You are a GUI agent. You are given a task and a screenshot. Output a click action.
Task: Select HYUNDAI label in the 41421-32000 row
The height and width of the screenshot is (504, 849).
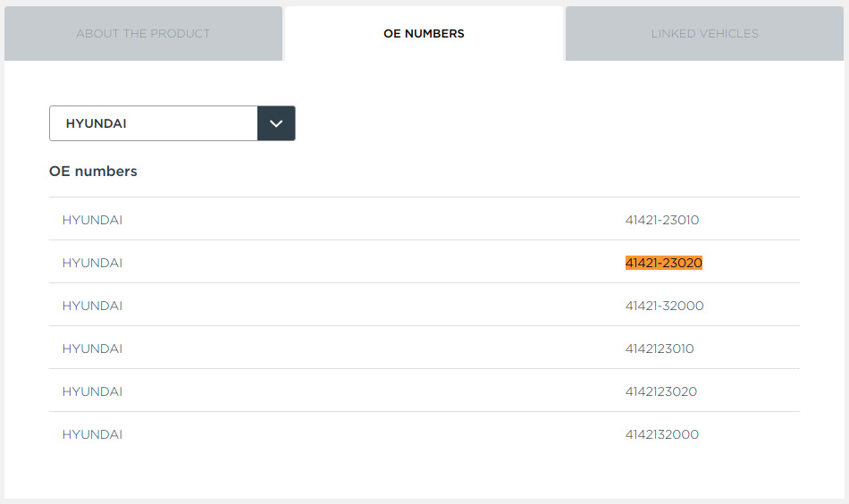coord(92,306)
